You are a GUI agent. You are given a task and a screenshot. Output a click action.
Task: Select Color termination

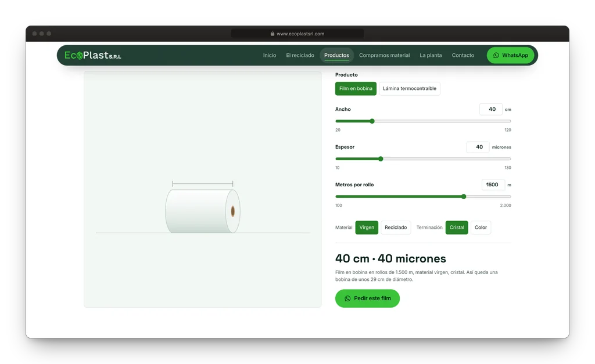[x=481, y=228]
